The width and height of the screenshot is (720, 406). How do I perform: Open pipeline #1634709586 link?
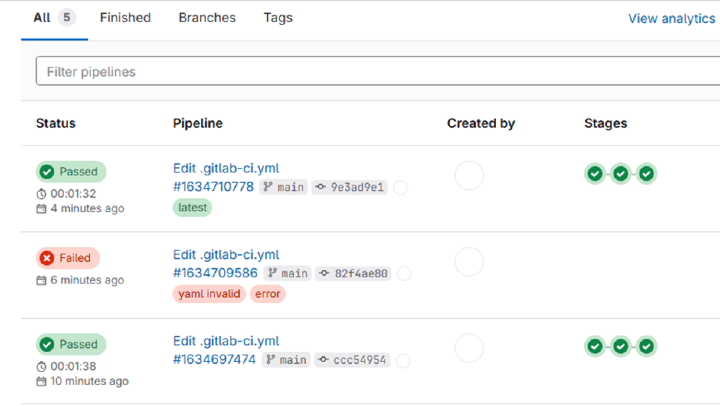pyautogui.click(x=215, y=273)
